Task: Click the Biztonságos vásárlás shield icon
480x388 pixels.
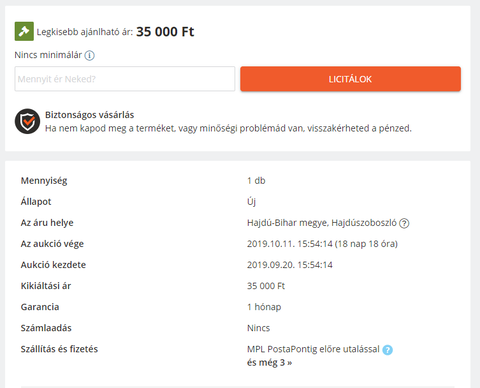Action: (27, 121)
